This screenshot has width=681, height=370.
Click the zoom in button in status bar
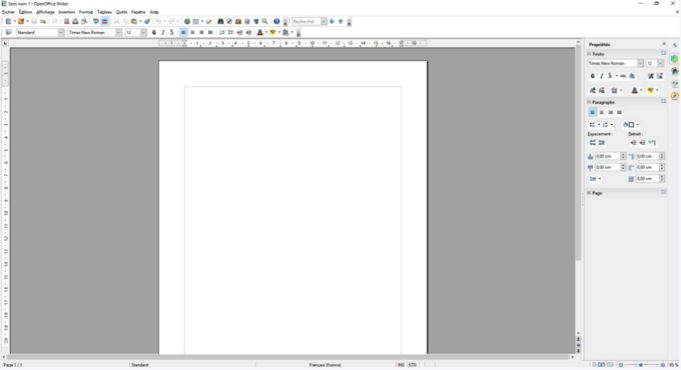663,365
